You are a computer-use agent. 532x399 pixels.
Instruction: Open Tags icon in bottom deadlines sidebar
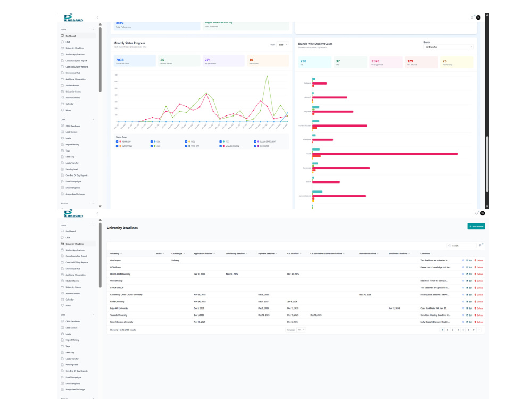tap(62, 346)
